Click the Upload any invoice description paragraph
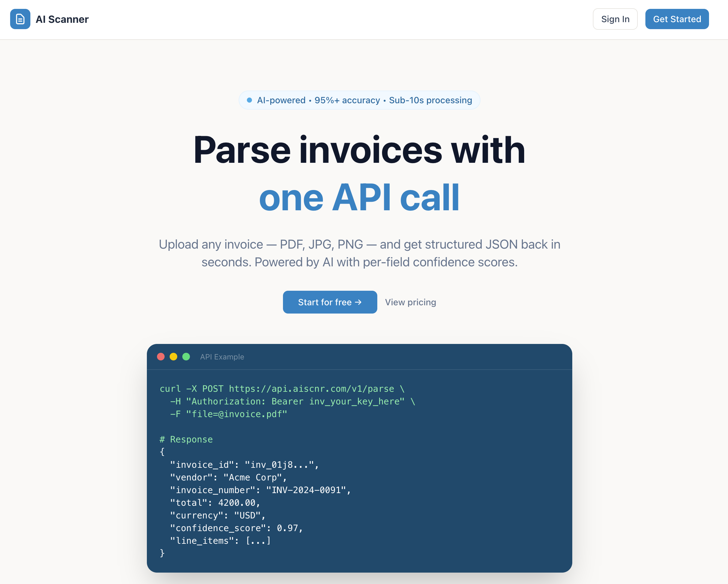The width and height of the screenshot is (728, 584). click(359, 253)
